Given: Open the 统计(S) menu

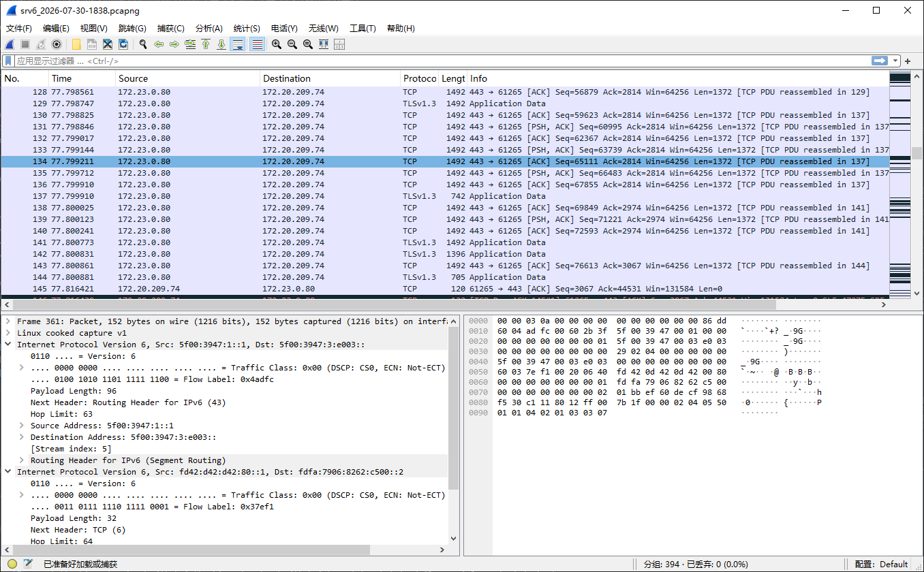Looking at the screenshot, I should pos(247,29).
